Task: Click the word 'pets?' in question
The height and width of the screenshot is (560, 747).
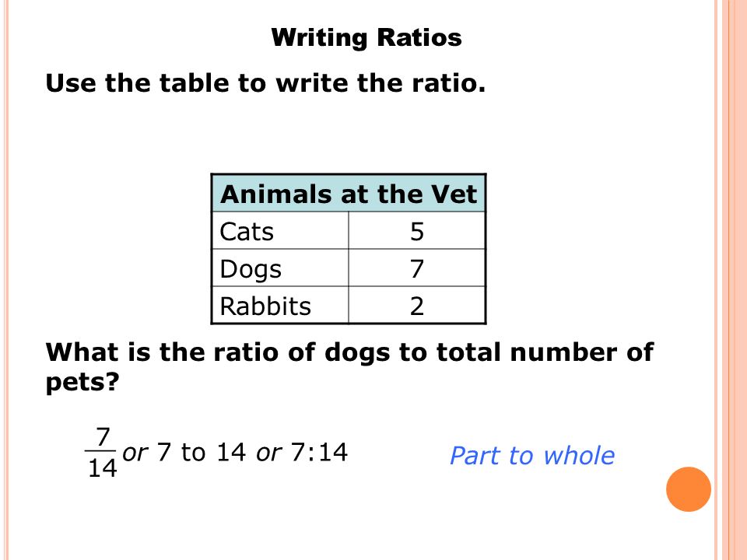Action: coord(82,383)
